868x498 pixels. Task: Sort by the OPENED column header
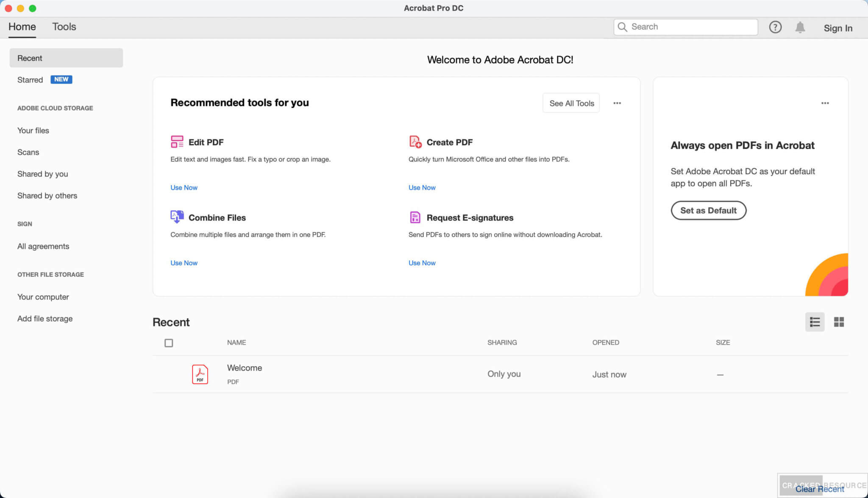[606, 342]
